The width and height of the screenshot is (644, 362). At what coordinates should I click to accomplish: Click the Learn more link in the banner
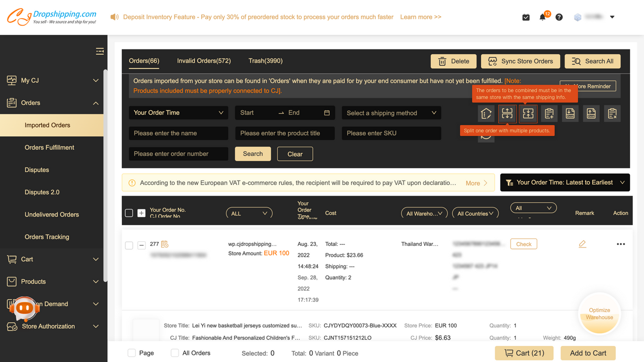click(421, 17)
